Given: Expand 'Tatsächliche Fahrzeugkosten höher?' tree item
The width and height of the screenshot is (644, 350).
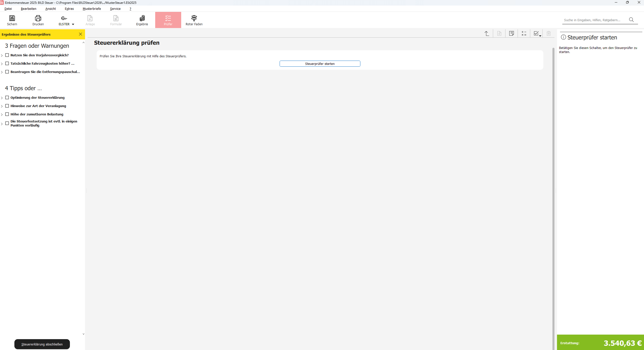Looking at the screenshot, I should 2,64.
